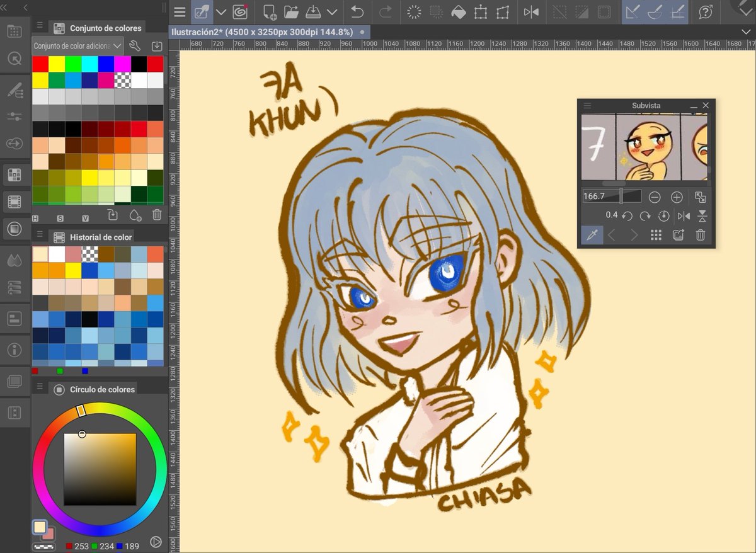Select the Scale/Rotate transform icon
The width and height of the screenshot is (756, 553).
coord(481,12)
